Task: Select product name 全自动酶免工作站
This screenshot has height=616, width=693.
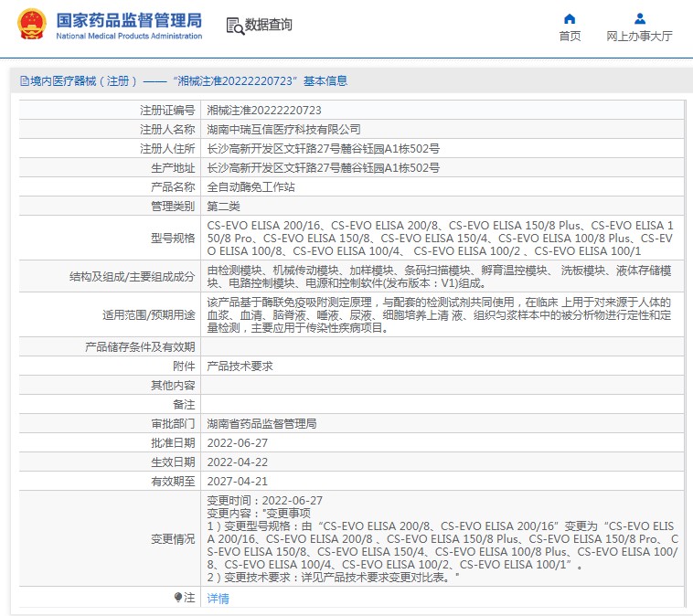Action: tap(251, 187)
